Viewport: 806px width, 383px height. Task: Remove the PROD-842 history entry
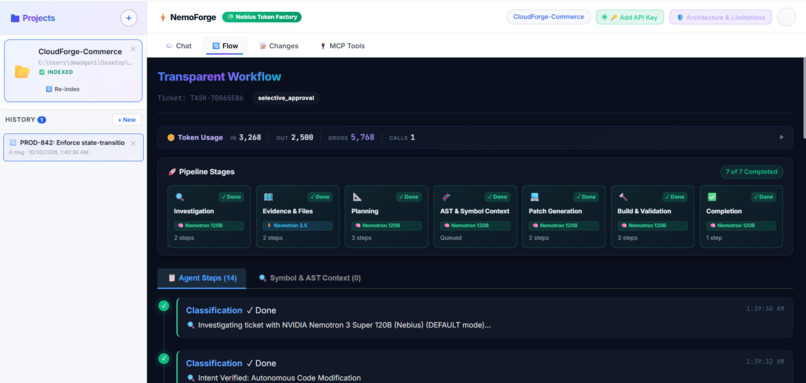133,143
